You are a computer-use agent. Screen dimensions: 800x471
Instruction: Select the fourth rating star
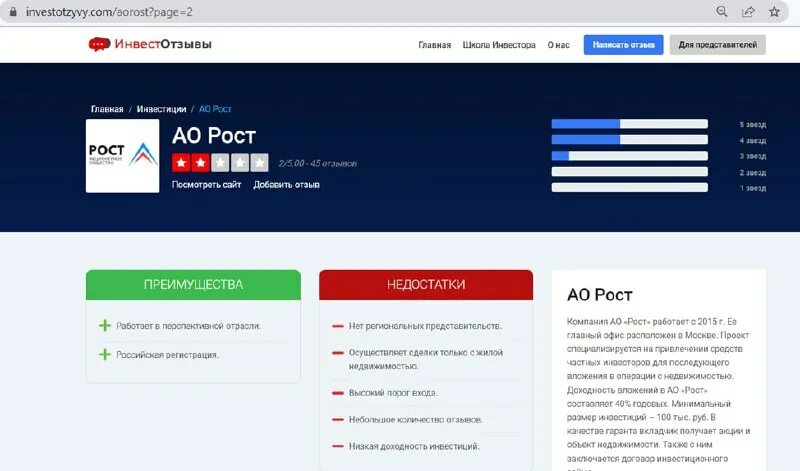240,163
